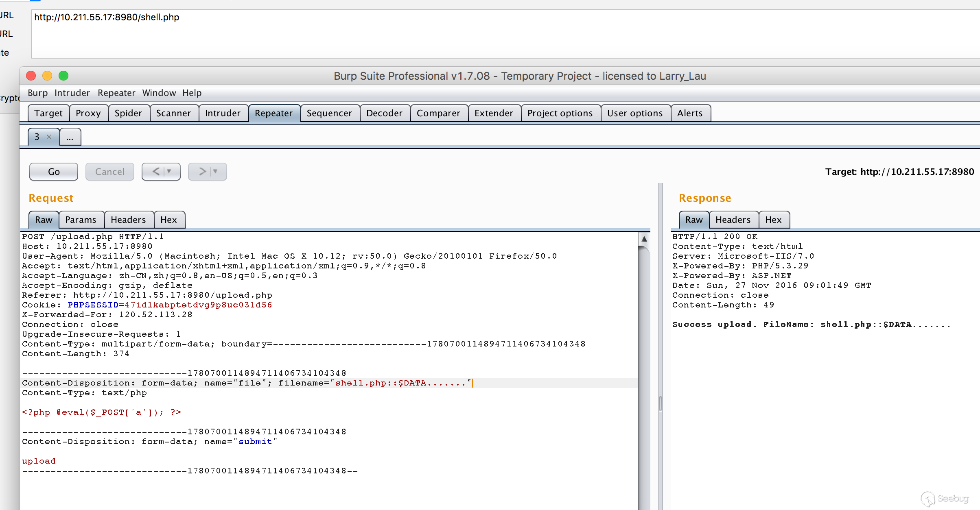Open the Decoder tab

[384, 113]
